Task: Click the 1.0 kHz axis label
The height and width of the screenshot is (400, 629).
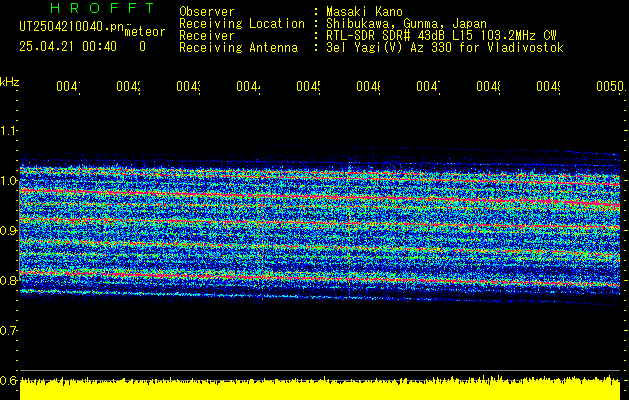Action: [9, 180]
